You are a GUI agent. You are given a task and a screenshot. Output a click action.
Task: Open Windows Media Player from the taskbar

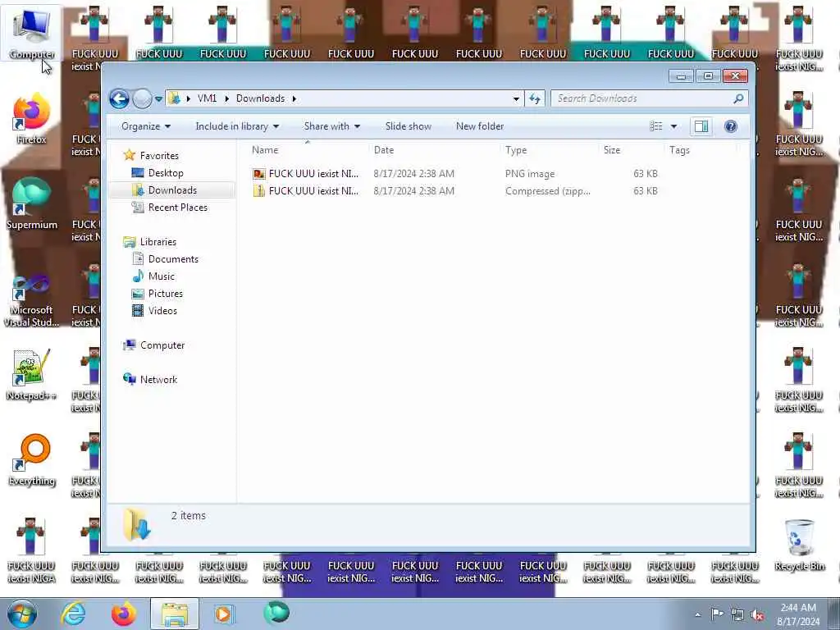coord(223,614)
